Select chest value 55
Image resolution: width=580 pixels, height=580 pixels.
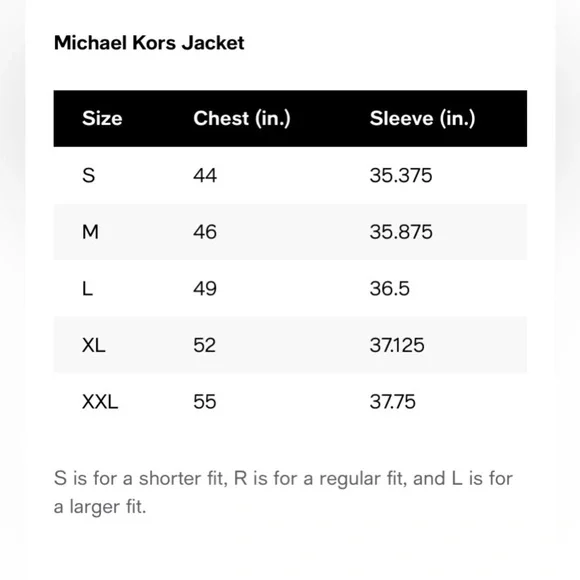(205, 402)
